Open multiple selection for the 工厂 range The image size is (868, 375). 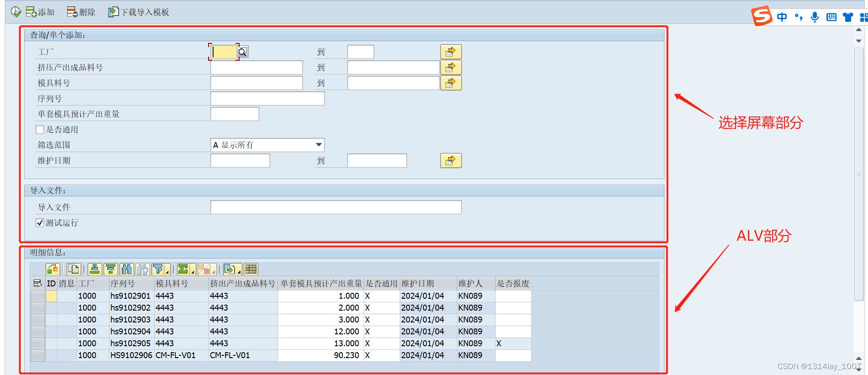[451, 52]
